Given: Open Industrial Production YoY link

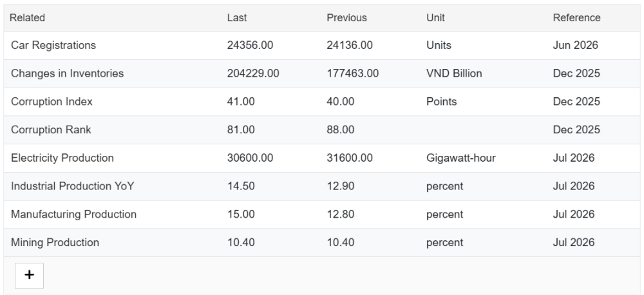Looking at the screenshot, I should point(73,186).
